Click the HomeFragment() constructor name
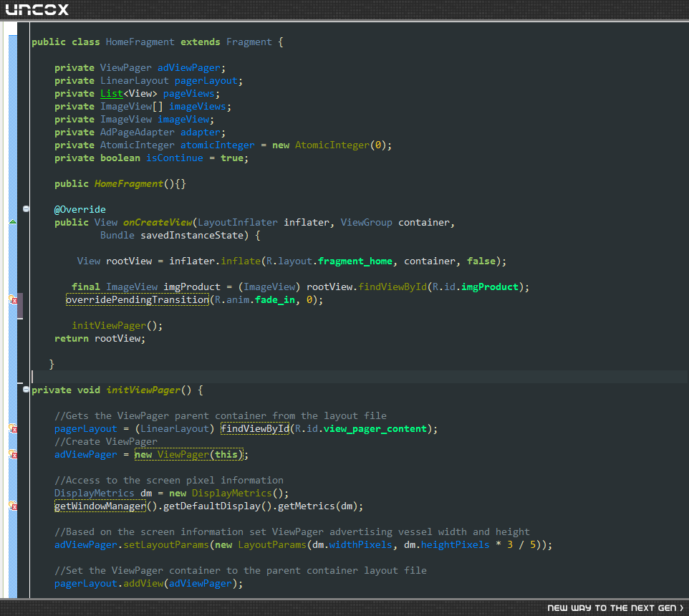The height and width of the screenshot is (616, 689). tap(129, 183)
